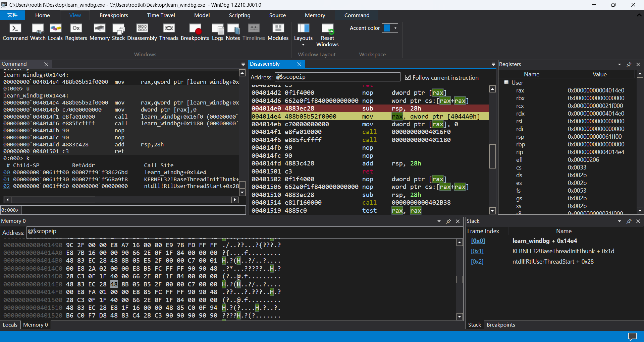Open the Watch window
This screenshot has height=342, width=644.
pos(38,32)
